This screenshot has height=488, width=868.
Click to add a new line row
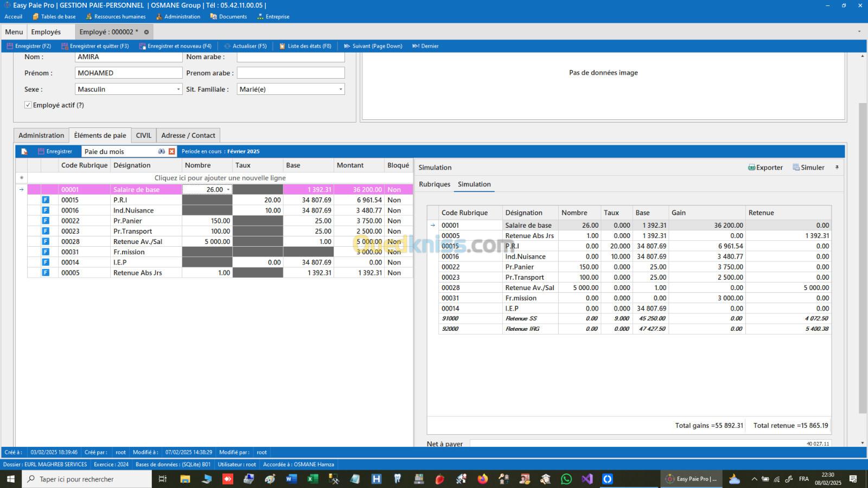pos(220,178)
